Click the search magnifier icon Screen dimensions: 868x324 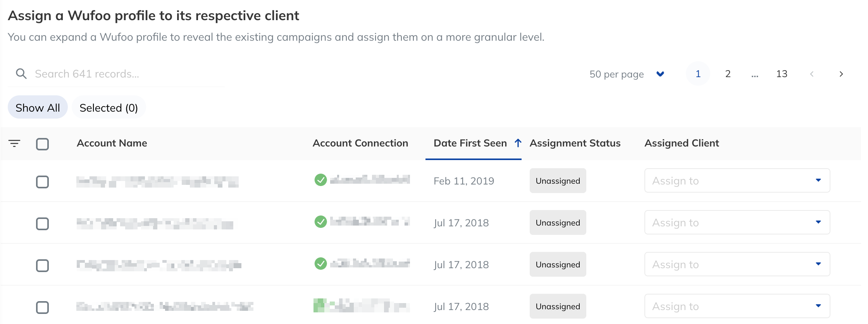point(21,74)
